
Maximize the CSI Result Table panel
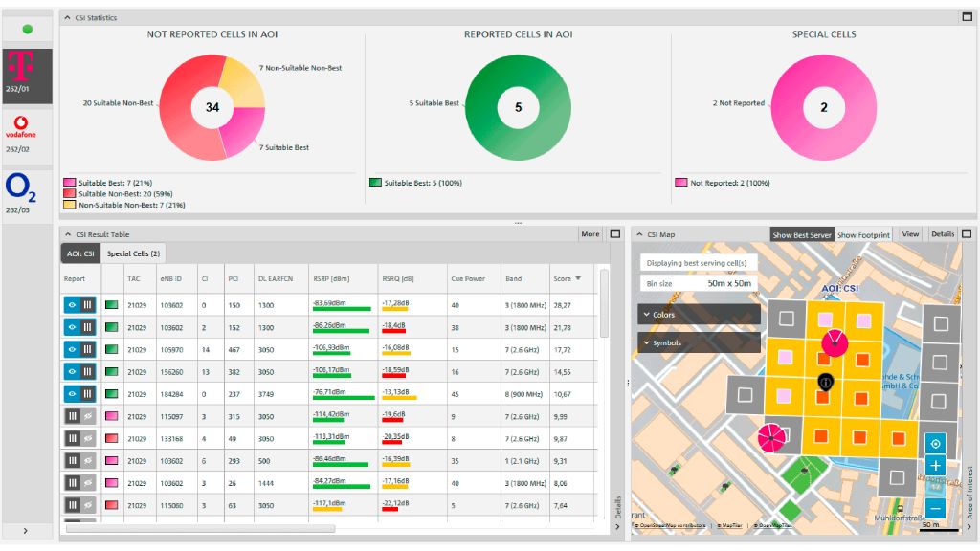click(x=615, y=234)
